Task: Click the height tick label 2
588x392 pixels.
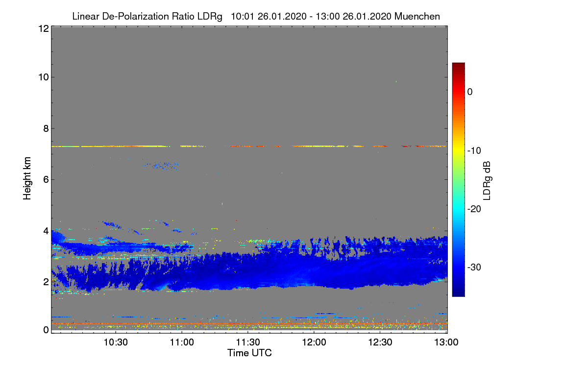Action: pyautogui.click(x=45, y=281)
